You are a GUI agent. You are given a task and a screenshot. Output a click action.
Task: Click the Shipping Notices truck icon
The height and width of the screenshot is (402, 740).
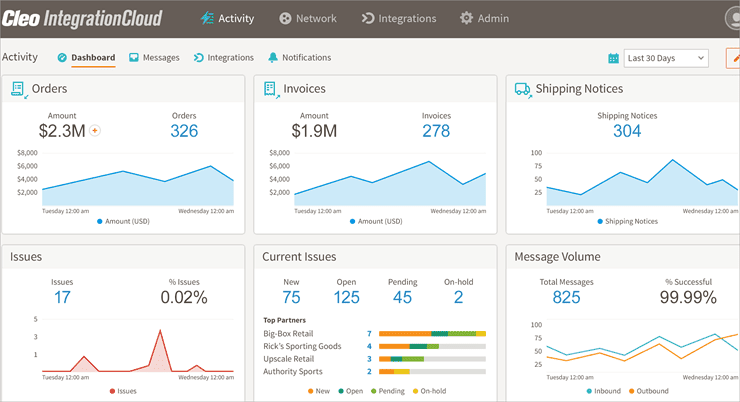(x=522, y=89)
